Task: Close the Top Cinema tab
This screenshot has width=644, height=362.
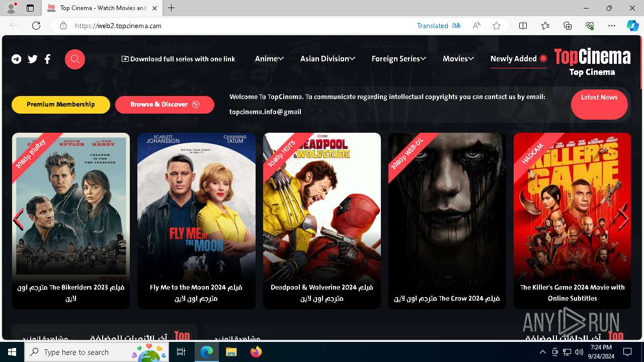Action: tap(154, 8)
